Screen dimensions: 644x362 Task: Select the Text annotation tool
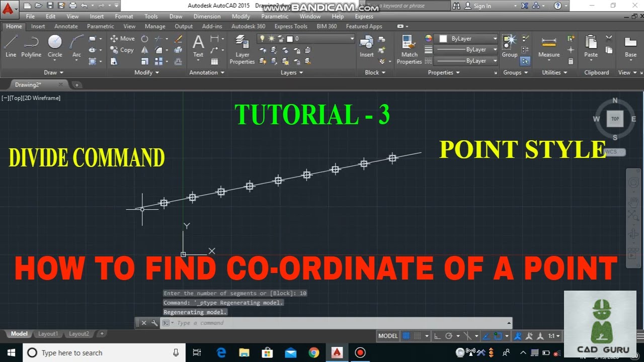(x=198, y=46)
